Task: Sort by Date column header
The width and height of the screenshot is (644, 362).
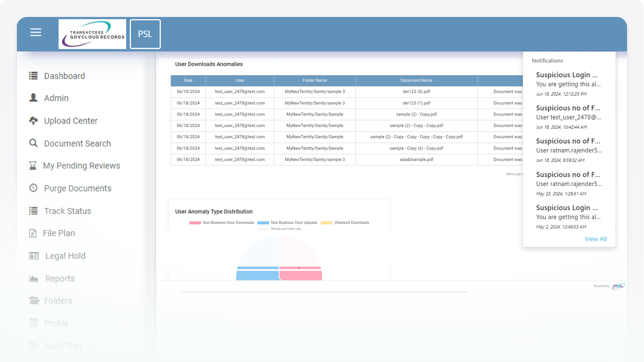Action: (x=188, y=80)
